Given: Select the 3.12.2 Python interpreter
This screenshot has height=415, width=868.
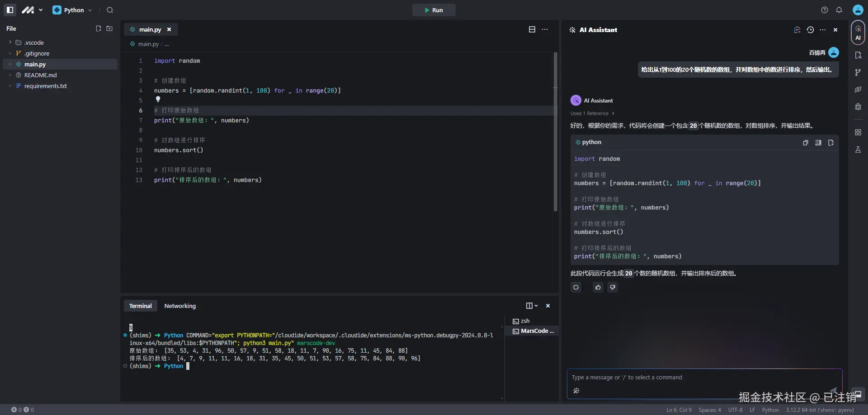Looking at the screenshot, I should (820, 410).
